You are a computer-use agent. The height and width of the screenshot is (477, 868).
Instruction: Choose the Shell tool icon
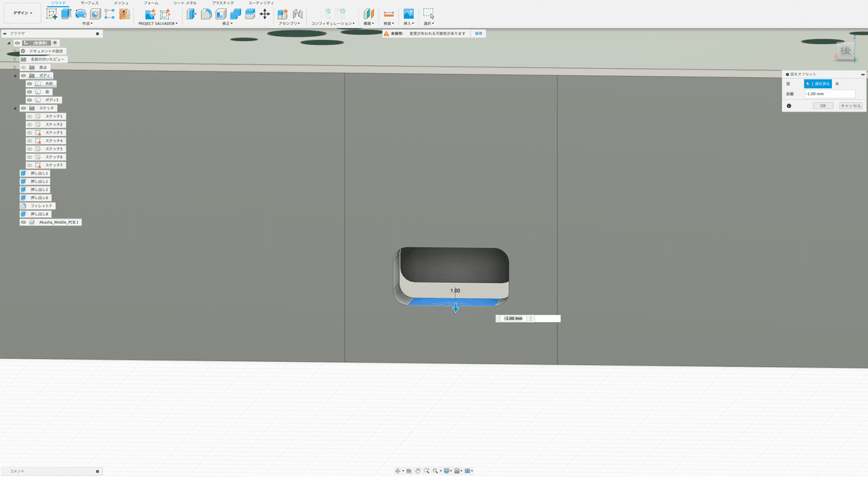(221, 14)
